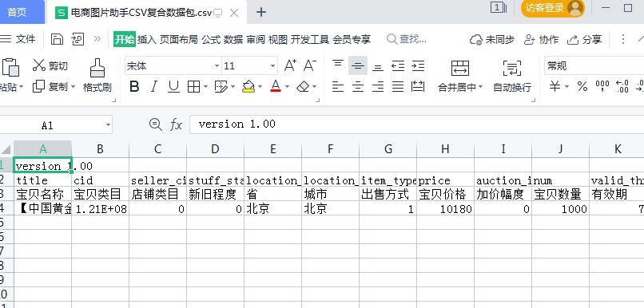The width and height of the screenshot is (644, 308).
Task: Switch to the 插入 Insert tab
Action: click(147, 39)
